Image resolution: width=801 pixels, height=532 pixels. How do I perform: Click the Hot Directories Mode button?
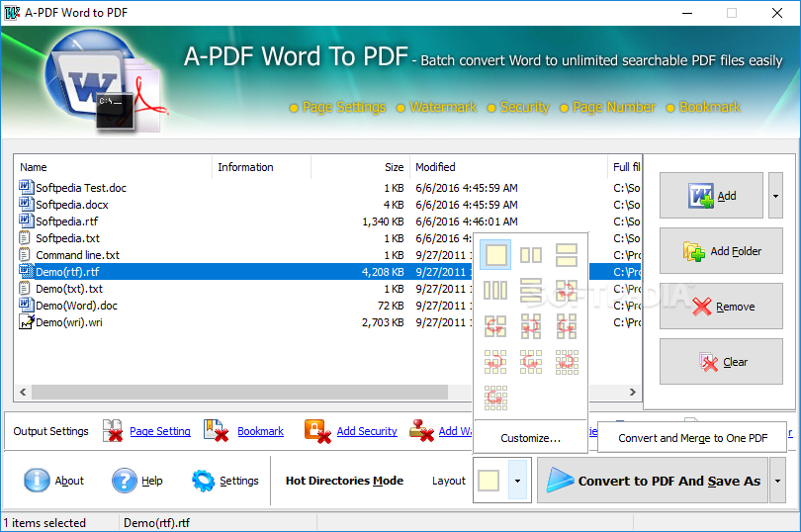point(344,481)
